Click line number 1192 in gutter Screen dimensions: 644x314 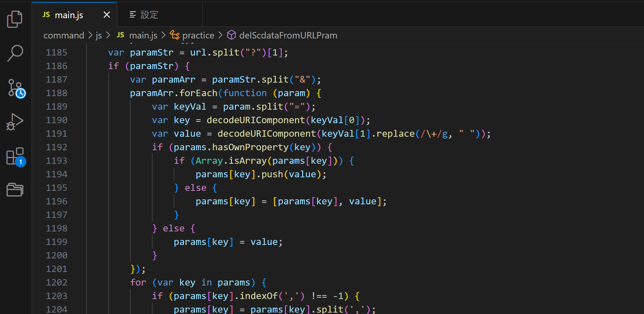point(57,147)
